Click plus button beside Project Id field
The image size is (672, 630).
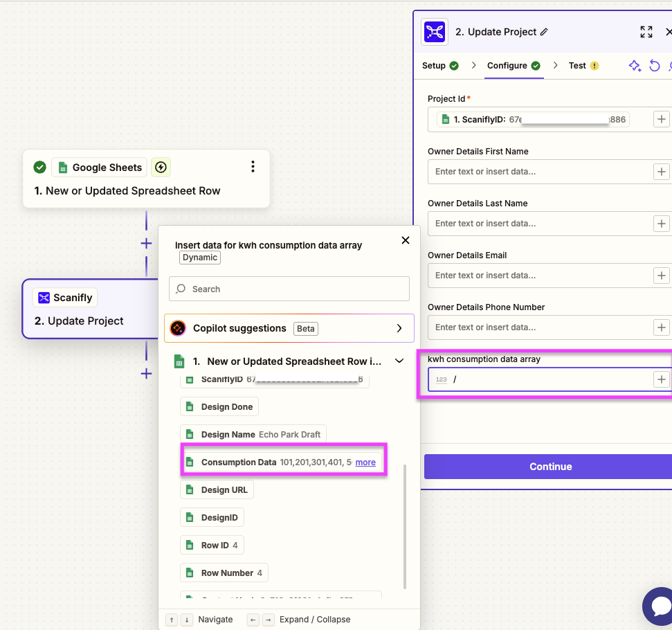[662, 119]
